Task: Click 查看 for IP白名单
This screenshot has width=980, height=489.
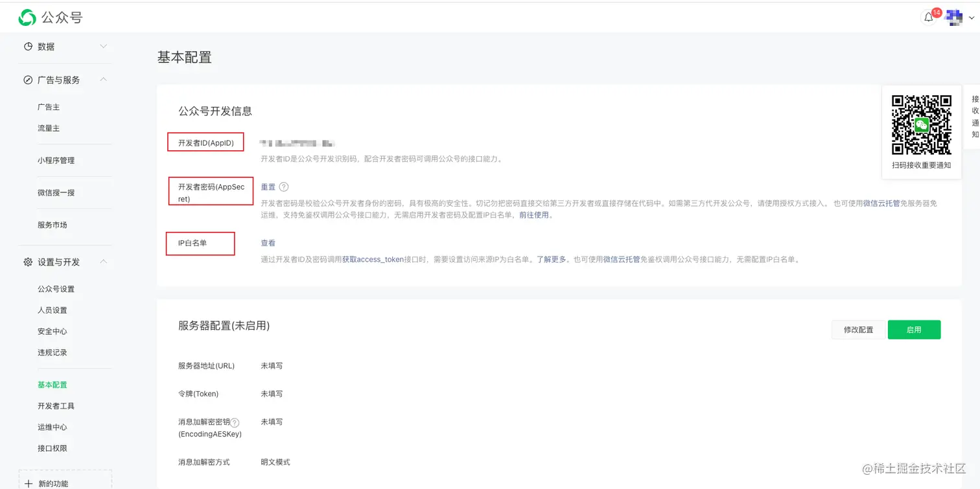Action: point(268,244)
